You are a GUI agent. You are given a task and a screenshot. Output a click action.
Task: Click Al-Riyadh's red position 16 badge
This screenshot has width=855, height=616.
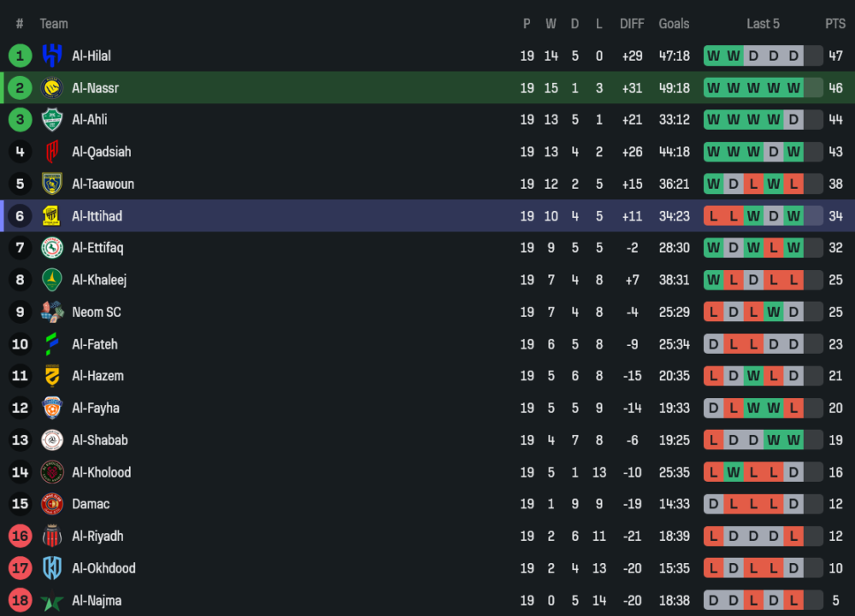[20, 537]
